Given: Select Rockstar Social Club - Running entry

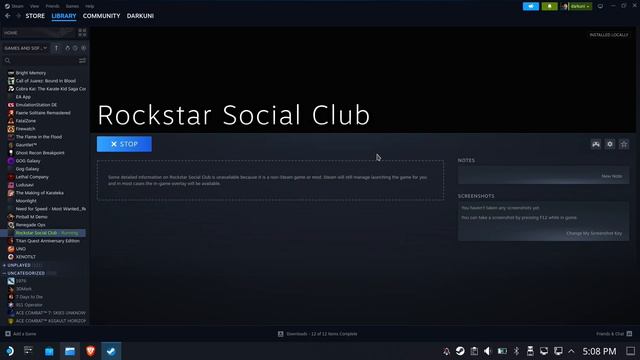Looking at the screenshot, I should click(x=43, y=233).
